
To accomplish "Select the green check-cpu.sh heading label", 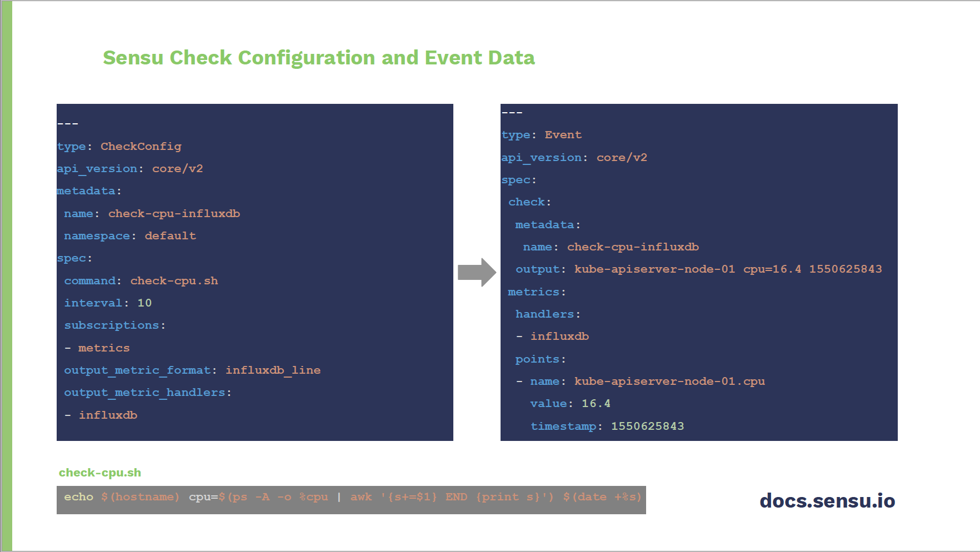I will coord(100,473).
